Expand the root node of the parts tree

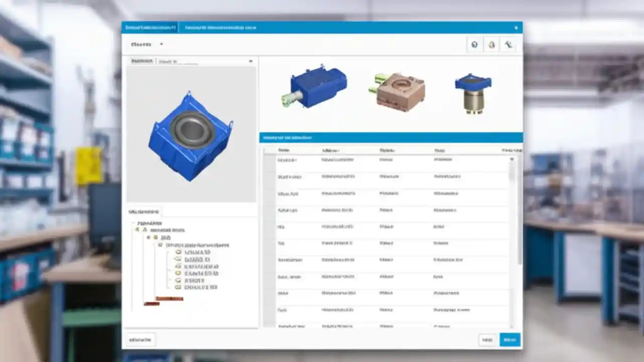(133, 223)
